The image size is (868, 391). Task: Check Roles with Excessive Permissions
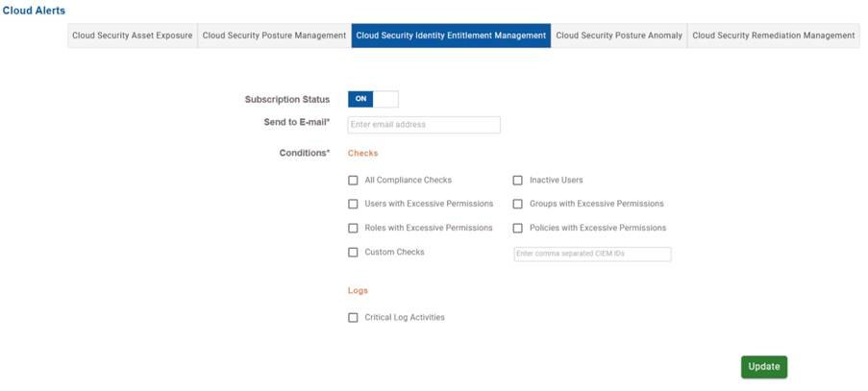[x=353, y=228]
